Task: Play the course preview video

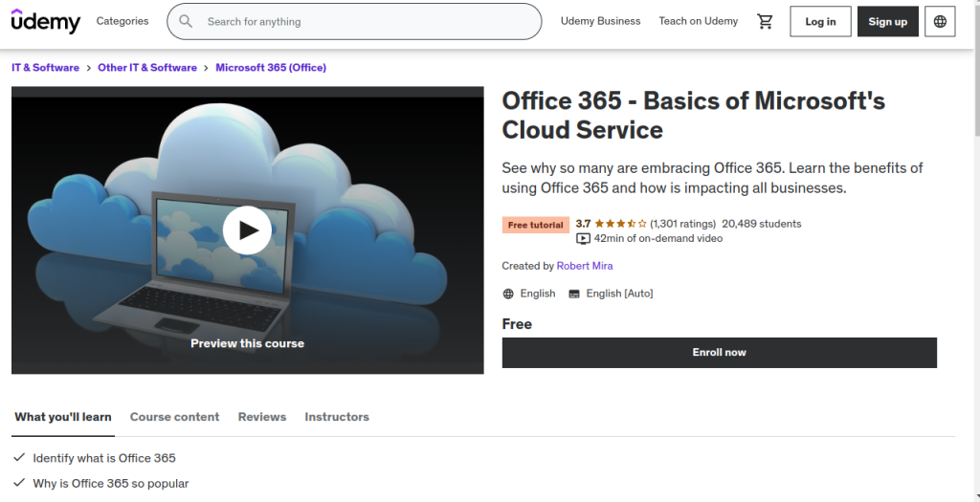Action: coord(247,229)
